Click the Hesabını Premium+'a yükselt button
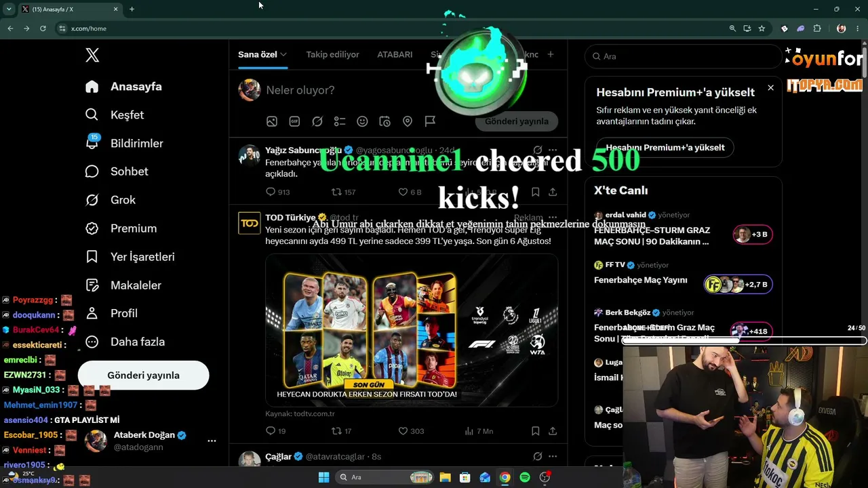 click(665, 147)
